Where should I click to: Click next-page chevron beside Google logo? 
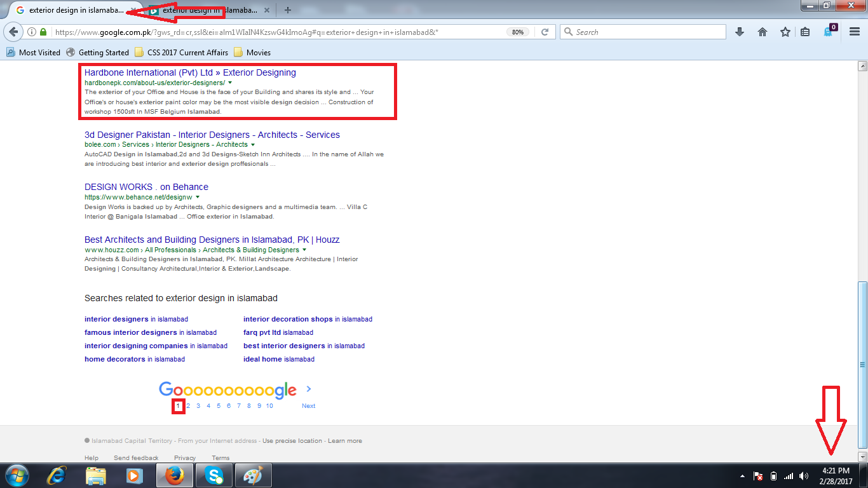point(309,389)
